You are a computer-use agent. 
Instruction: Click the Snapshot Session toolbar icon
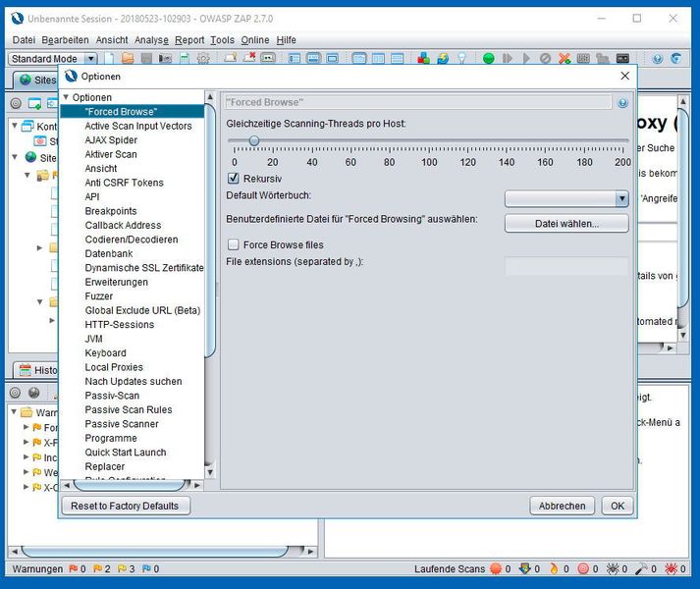click(x=165, y=59)
